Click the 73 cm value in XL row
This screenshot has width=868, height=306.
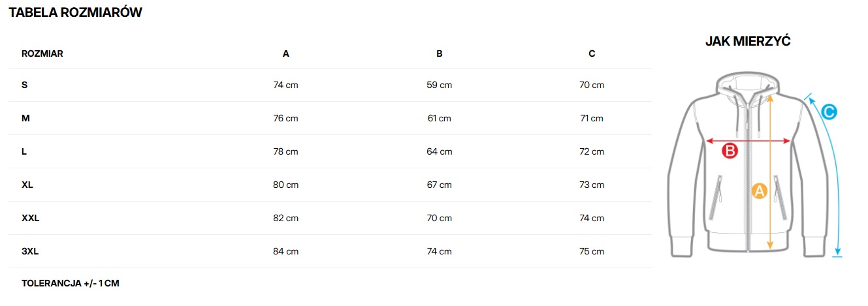click(592, 185)
